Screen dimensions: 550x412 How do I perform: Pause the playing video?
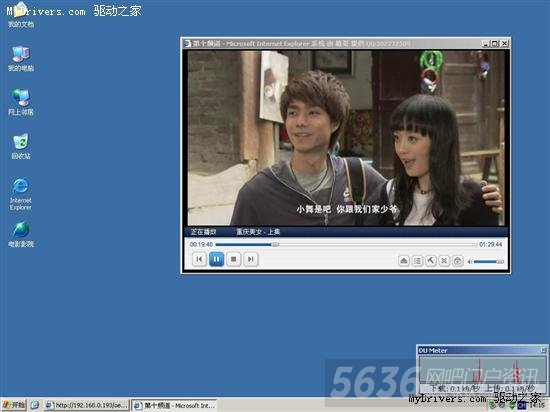(x=216, y=259)
